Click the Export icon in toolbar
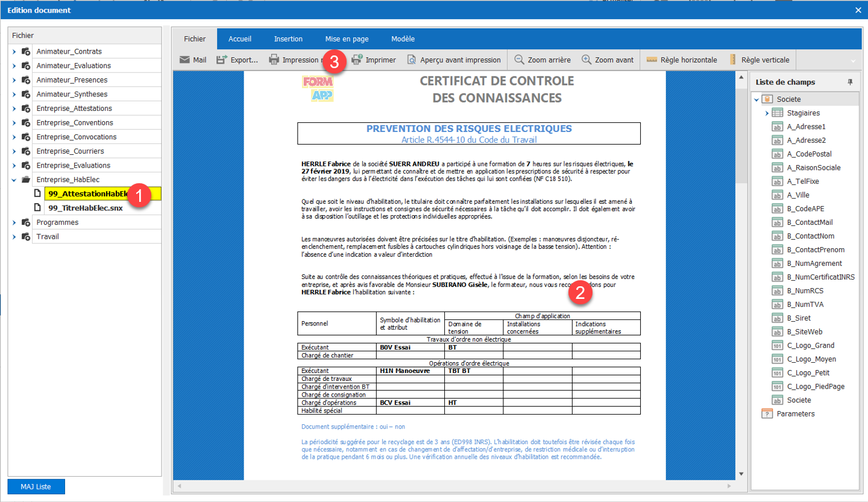 pyautogui.click(x=221, y=60)
